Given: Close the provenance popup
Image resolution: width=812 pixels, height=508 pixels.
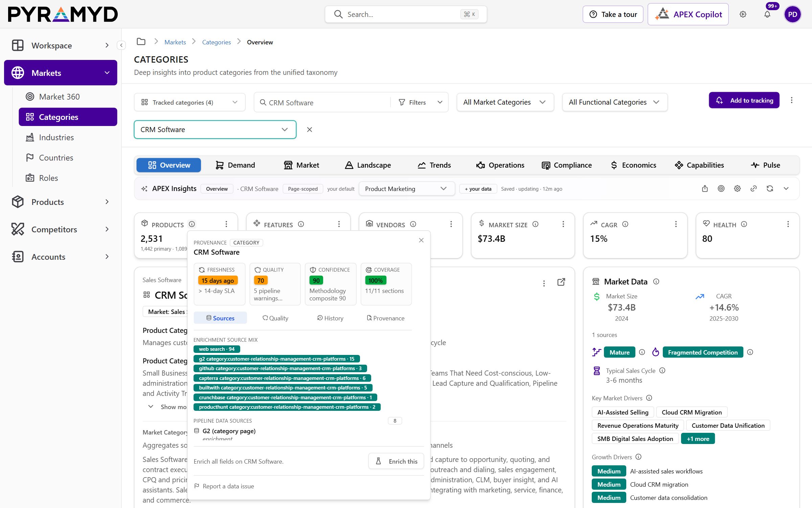Looking at the screenshot, I should tap(421, 240).
